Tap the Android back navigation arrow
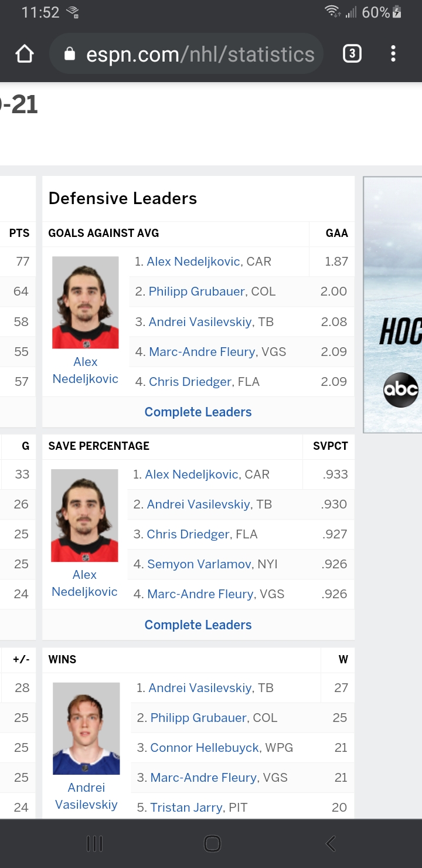The width and height of the screenshot is (422, 868). click(x=331, y=843)
